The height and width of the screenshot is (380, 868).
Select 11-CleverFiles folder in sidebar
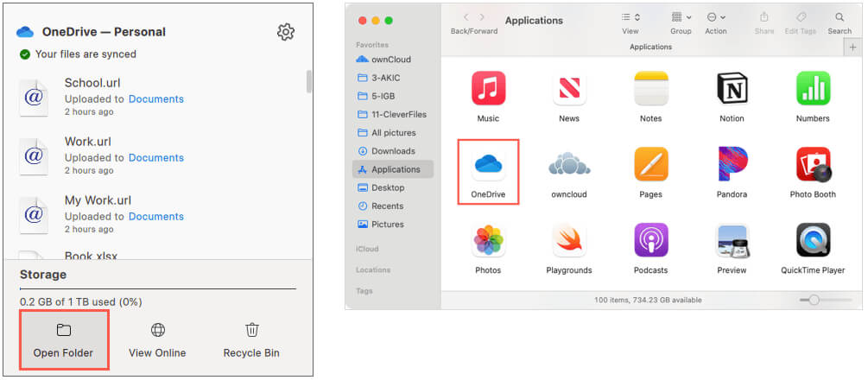pyautogui.click(x=391, y=114)
